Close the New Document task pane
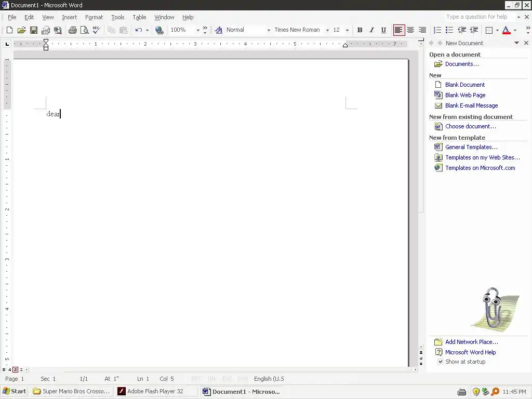532x399 pixels. click(x=526, y=43)
